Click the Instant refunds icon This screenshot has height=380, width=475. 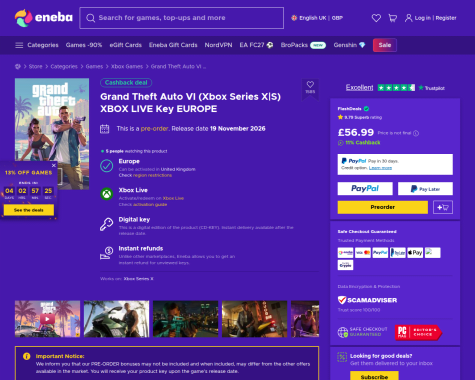tap(107, 253)
